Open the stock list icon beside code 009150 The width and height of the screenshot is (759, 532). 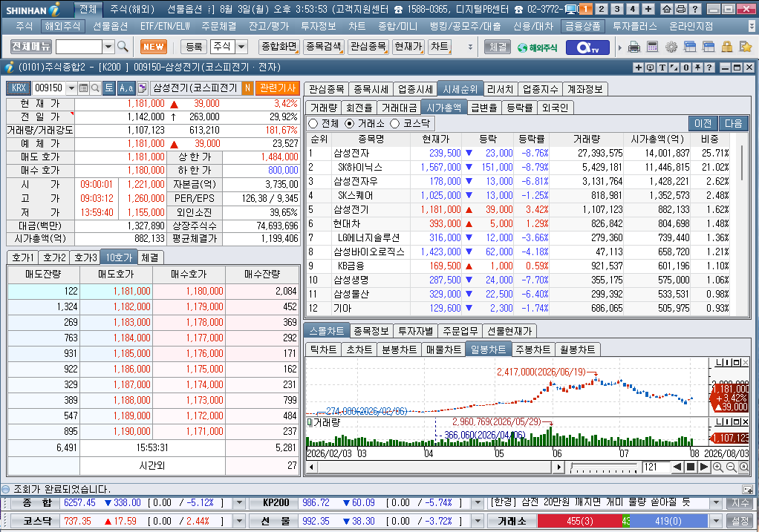point(83,88)
